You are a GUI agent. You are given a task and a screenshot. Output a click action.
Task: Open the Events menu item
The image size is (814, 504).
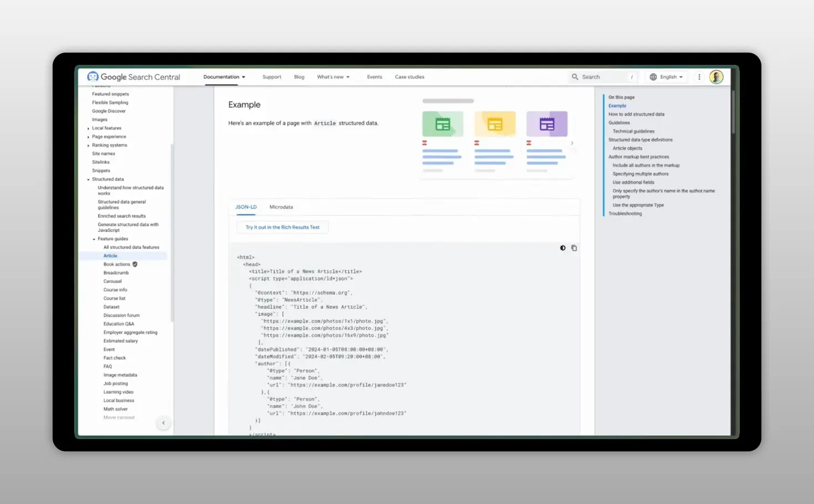pyautogui.click(x=374, y=77)
